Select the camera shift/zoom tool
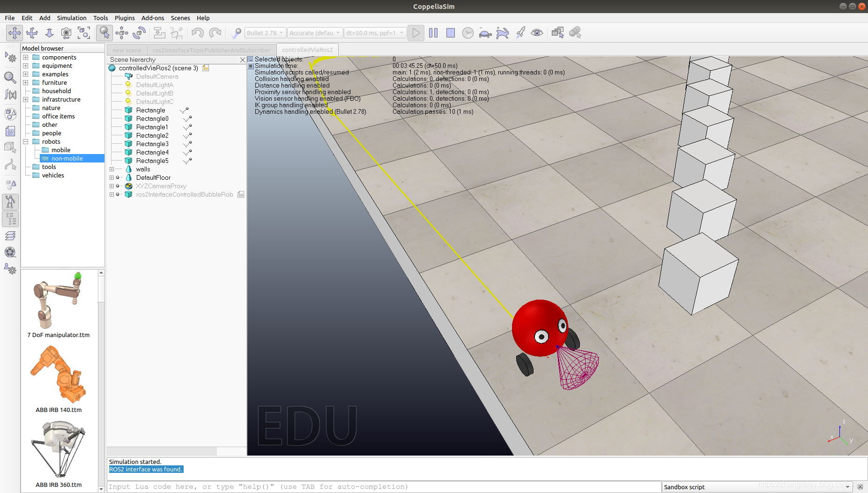This screenshot has height=493, width=868. (49, 33)
